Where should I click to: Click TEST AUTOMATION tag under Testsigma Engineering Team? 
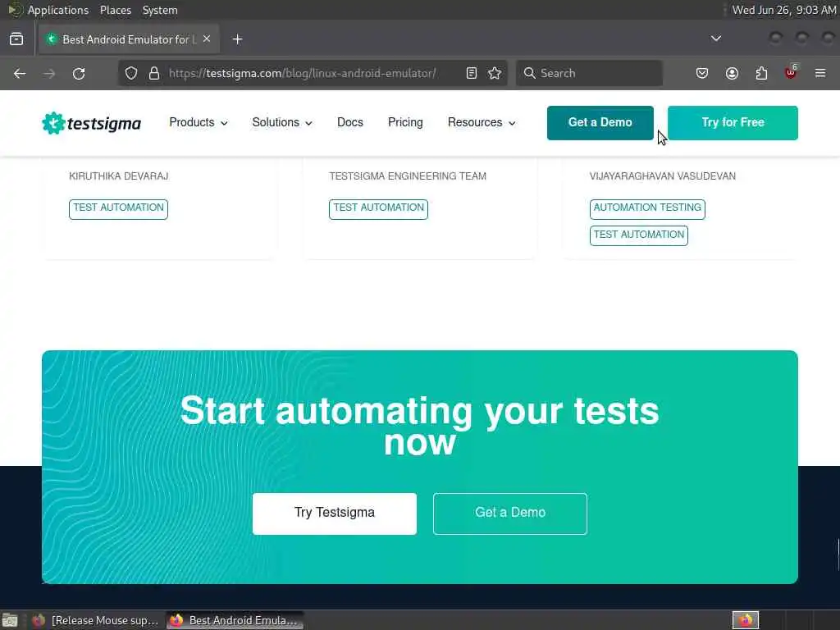point(378,208)
